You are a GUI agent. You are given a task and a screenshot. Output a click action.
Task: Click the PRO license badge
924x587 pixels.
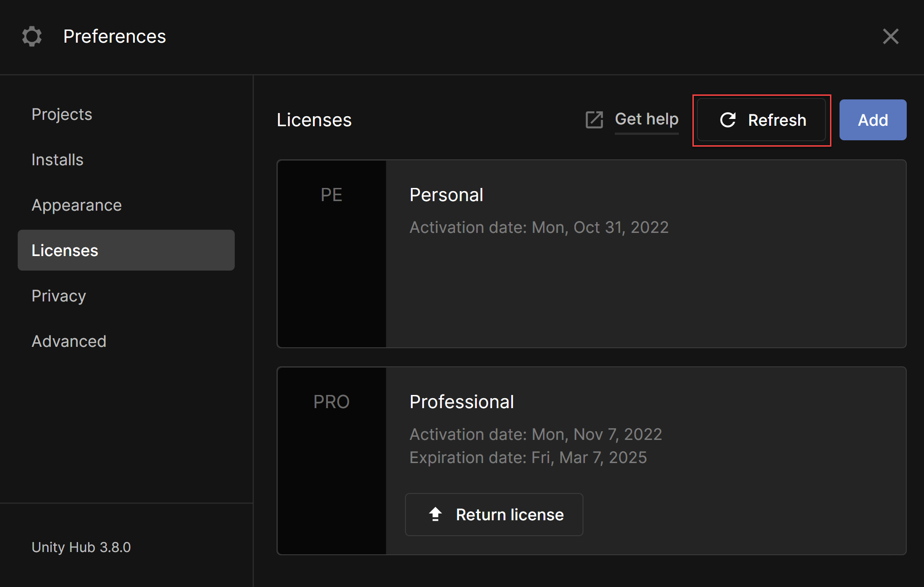331,402
